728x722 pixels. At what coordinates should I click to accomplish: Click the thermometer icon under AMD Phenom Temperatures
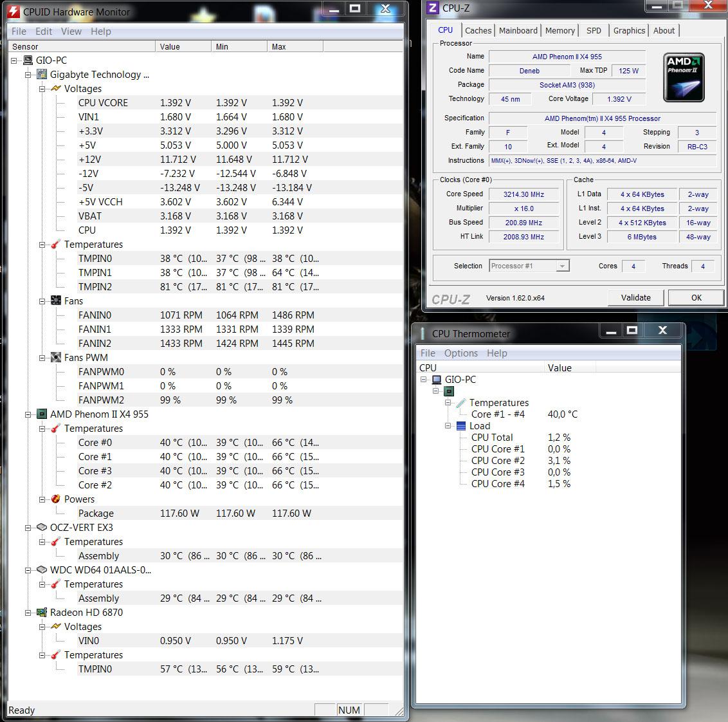click(56, 429)
